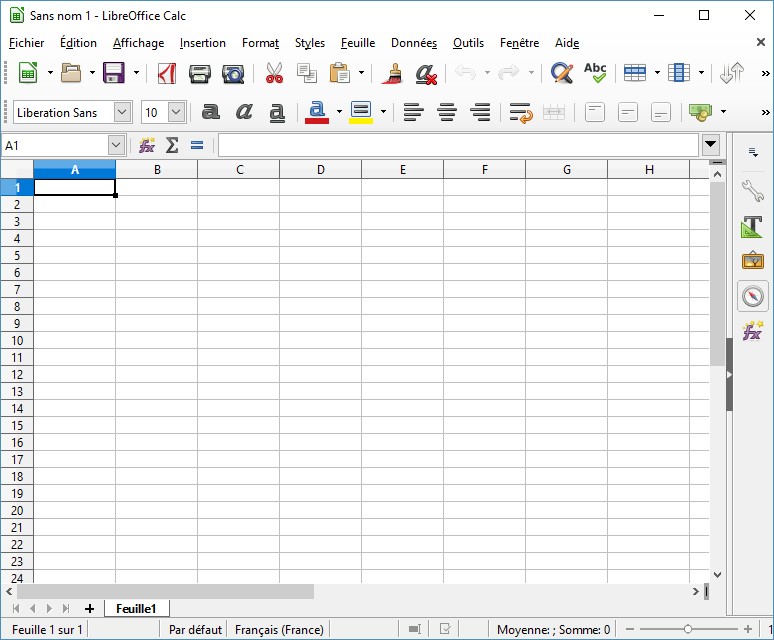This screenshot has height=640, width=774.
Task: Click the Clone formatting paintbrush icon
Action: [393, 73]
